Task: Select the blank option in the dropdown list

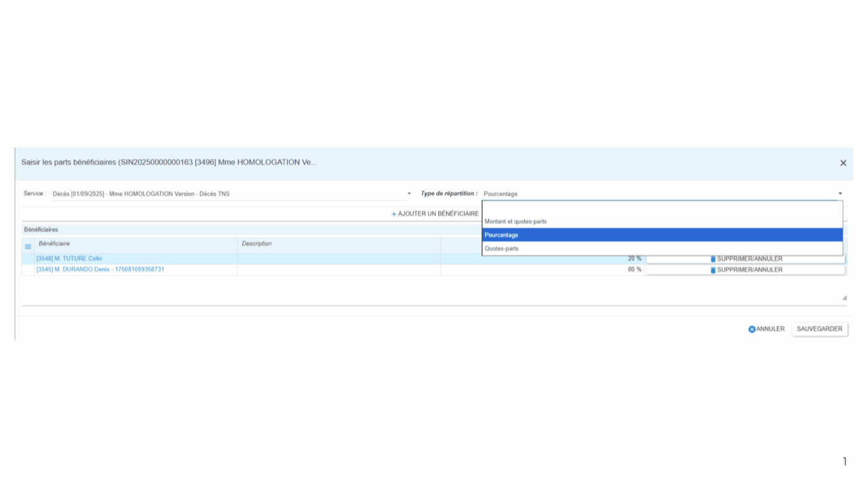Action: [662, 208]
